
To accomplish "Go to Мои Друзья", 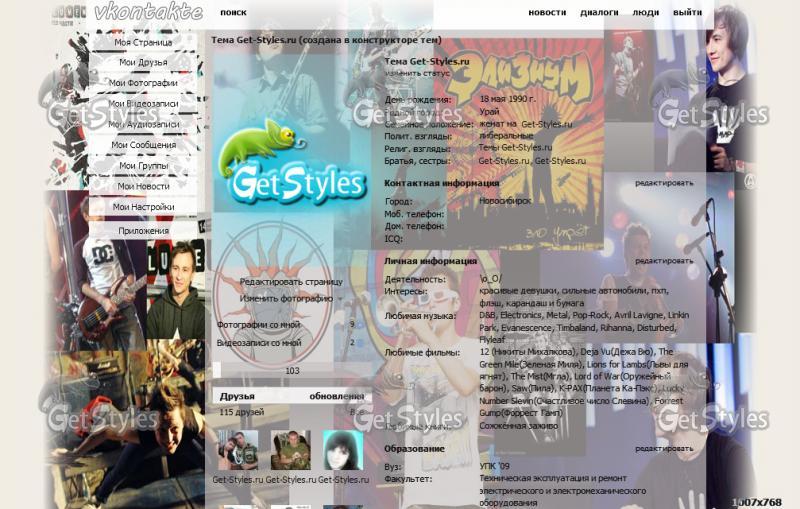I will coord(143,62).
